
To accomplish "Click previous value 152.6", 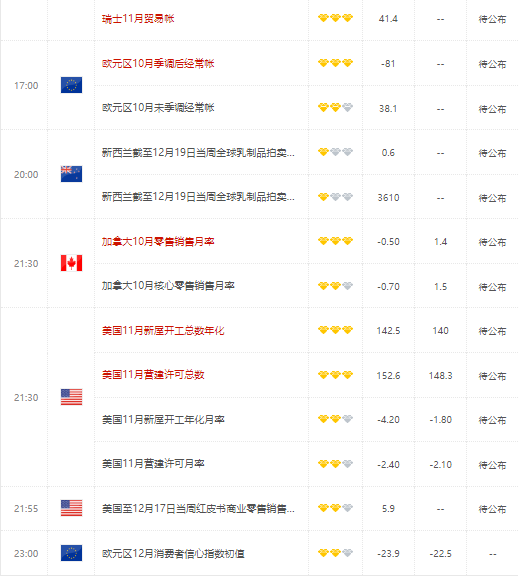I will (388, 376).
